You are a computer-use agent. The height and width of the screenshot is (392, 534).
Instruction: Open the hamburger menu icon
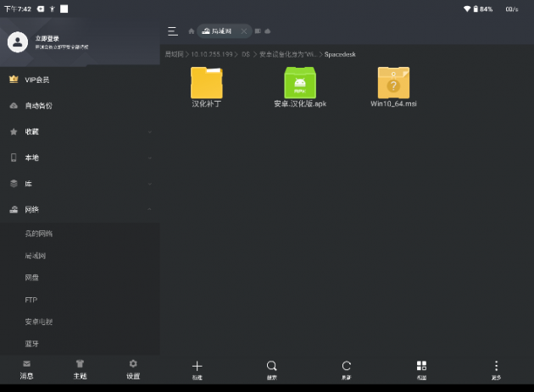[173, 31]
